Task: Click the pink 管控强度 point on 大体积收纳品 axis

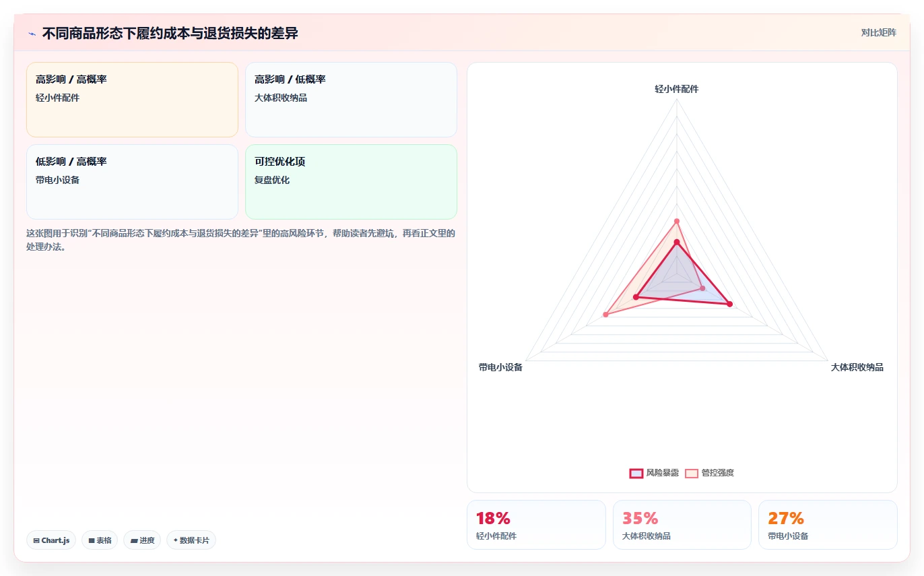Action: 703,288
